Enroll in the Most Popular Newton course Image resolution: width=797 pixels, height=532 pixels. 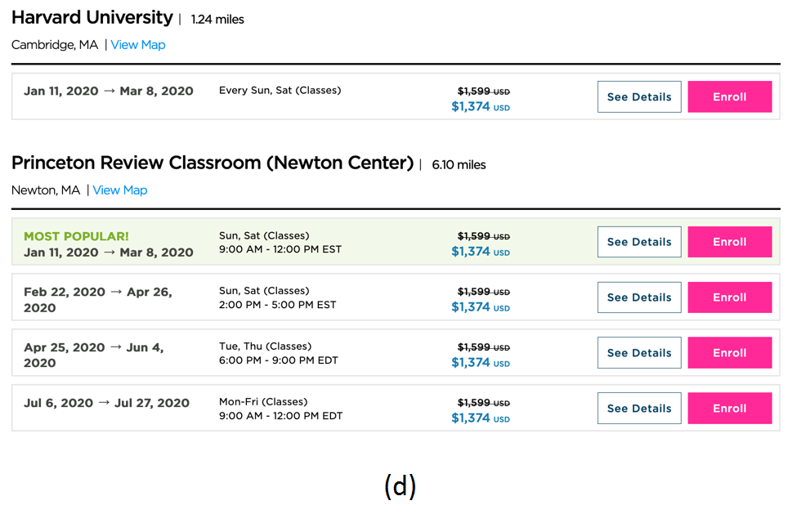[x=729, y=242]
